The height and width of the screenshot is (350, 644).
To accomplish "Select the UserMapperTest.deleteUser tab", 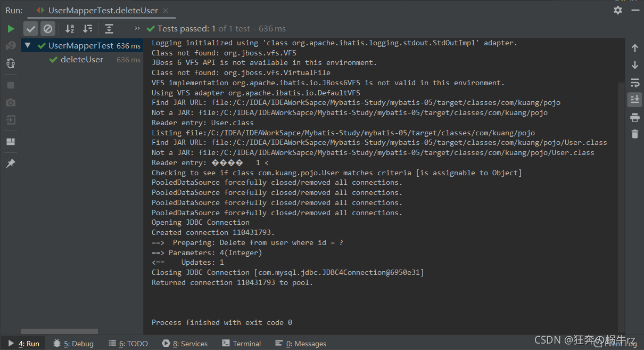I will coord(104,10).
